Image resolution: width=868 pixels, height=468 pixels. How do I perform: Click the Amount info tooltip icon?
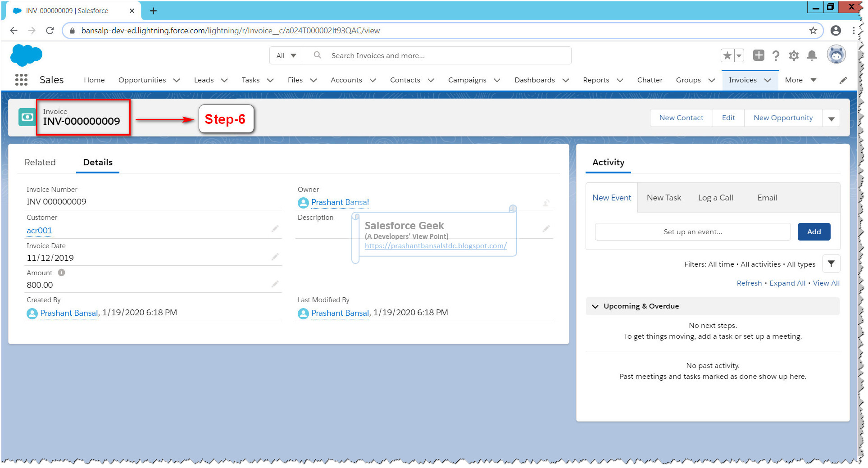coord(61,273)
